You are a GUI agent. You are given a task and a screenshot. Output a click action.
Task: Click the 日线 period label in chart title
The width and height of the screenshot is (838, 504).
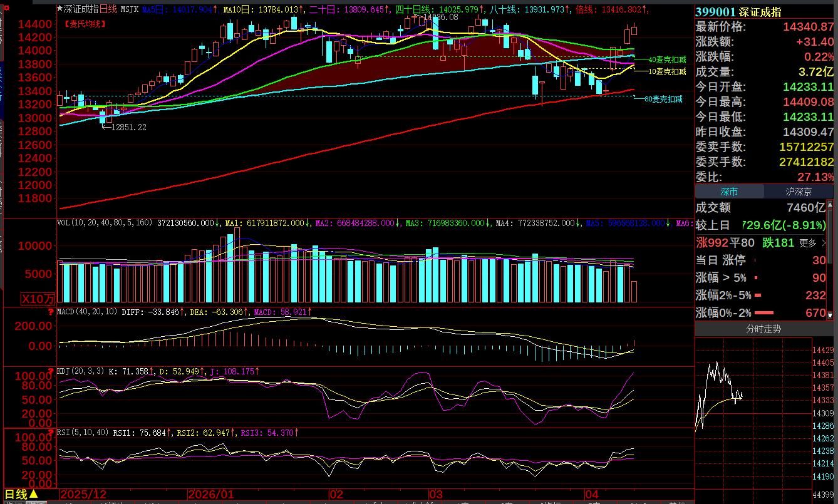pyautogui.click(x=108, y=9)
